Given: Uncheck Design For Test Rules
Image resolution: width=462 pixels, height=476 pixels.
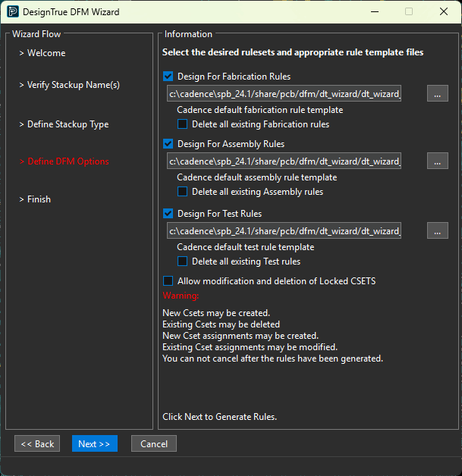Looking at the screenshot, I should pyautogui.click(x=168, y=214).
